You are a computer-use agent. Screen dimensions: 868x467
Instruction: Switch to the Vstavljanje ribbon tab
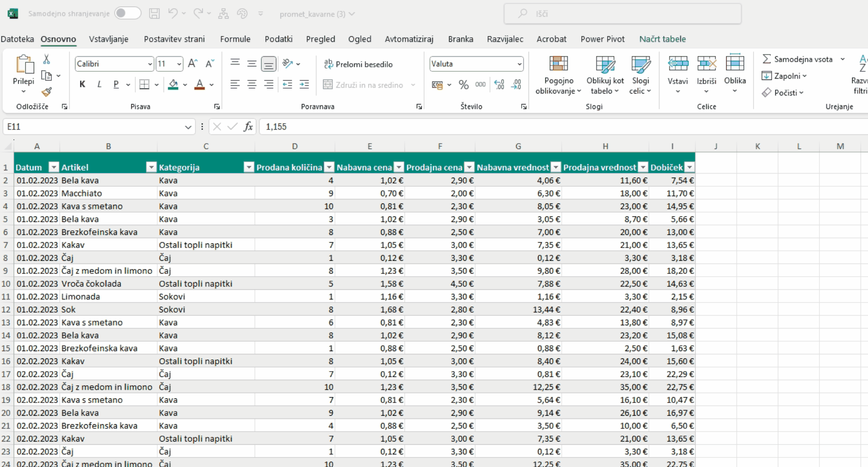[109, 39]
